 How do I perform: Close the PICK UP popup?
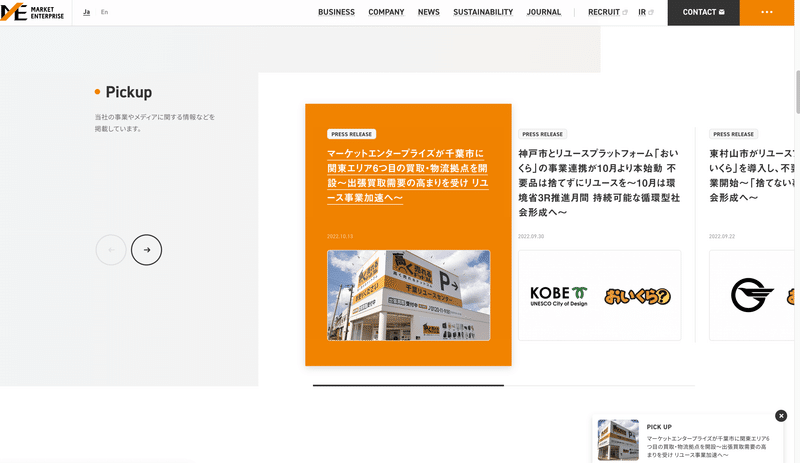[781, 416]
